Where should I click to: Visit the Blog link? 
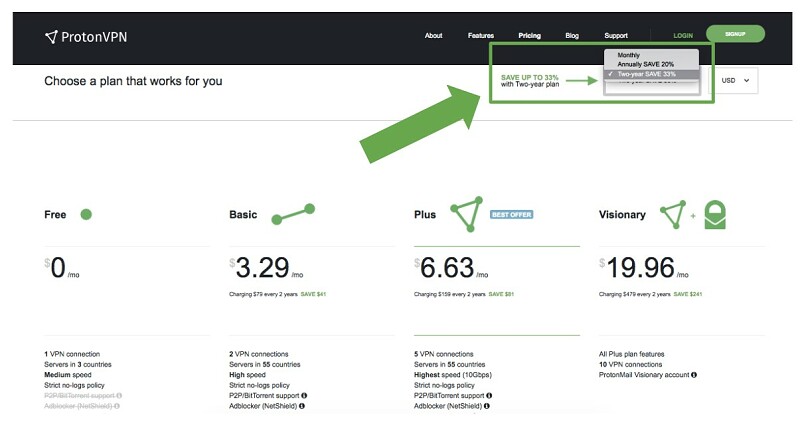[572, 35]
